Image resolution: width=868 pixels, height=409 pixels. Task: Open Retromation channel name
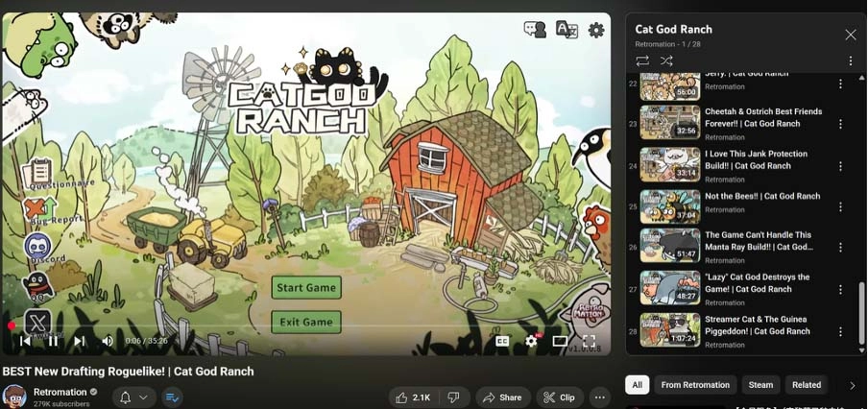[60, 392]
